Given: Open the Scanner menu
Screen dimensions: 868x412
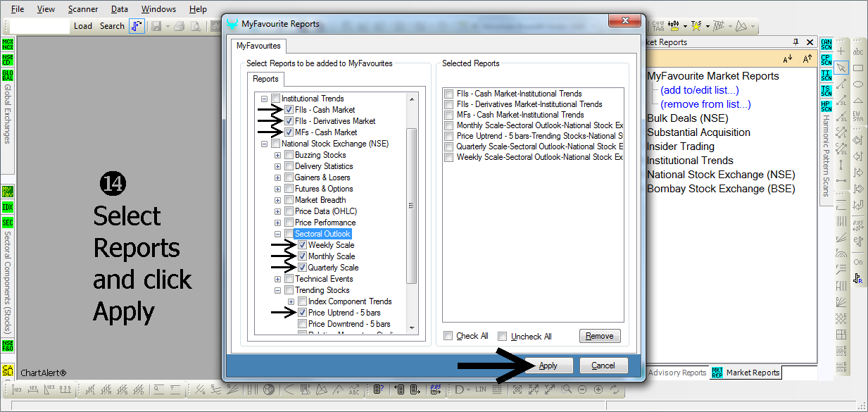Looking at the screenshot, I should click(x=83, y=9).
